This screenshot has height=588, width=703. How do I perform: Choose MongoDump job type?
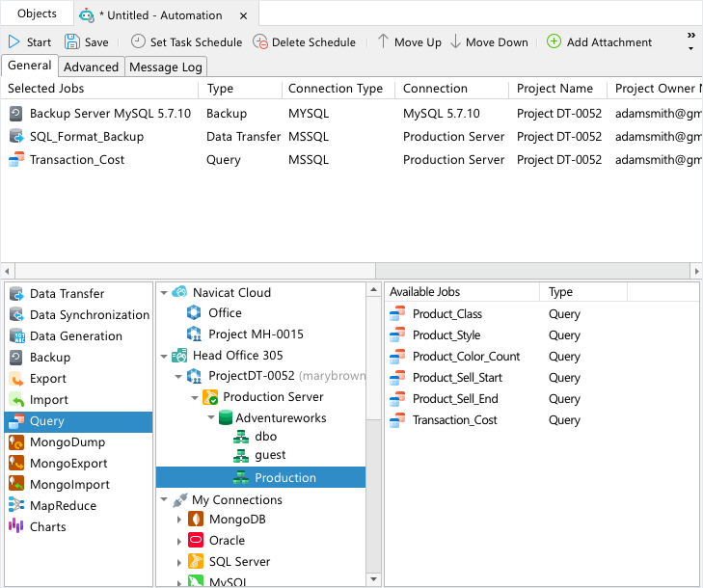[x=78, y=442]
